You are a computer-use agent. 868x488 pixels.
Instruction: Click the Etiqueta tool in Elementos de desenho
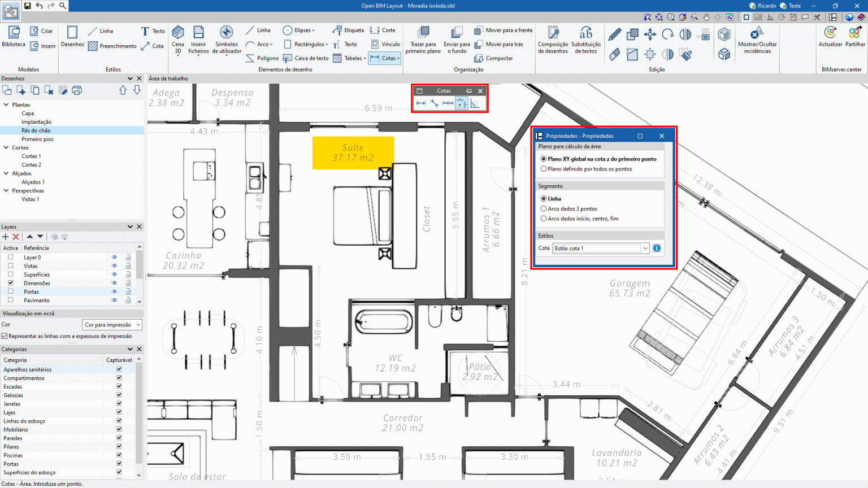click(x=351, y=30)
